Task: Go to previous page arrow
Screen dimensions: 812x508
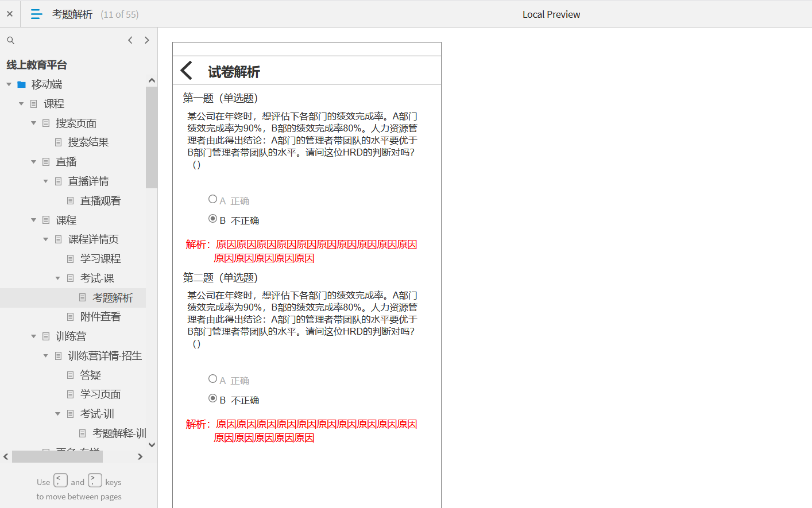Action: [x=130, y=40]
